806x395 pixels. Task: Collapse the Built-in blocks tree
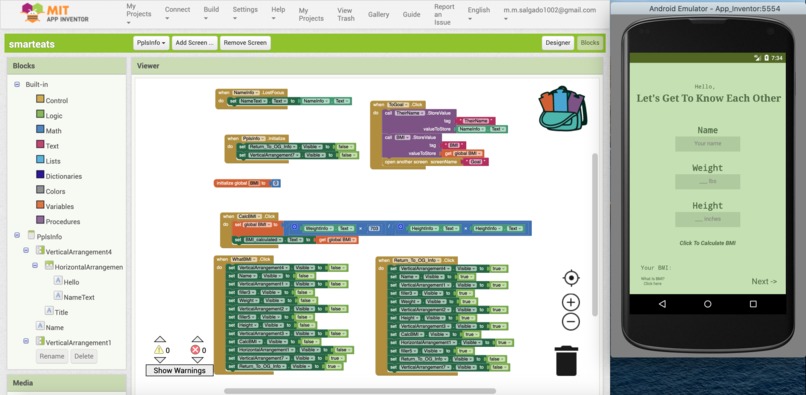coord(17,84)
